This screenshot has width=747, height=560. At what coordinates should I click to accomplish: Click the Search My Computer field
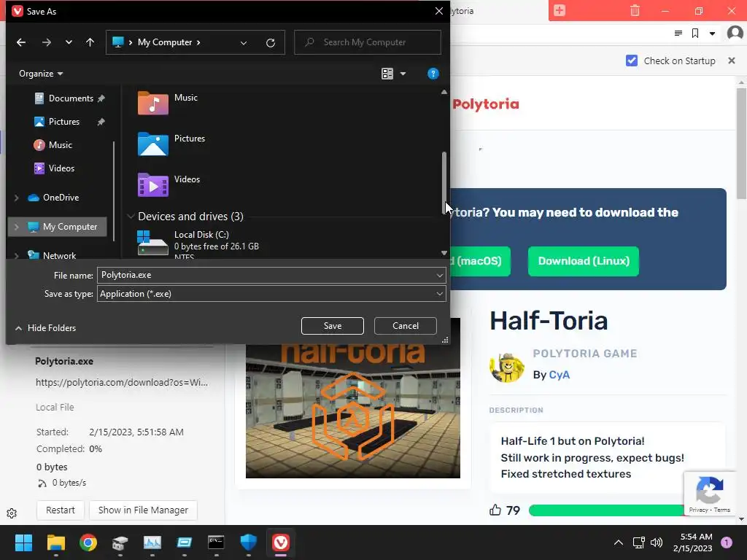368,42
